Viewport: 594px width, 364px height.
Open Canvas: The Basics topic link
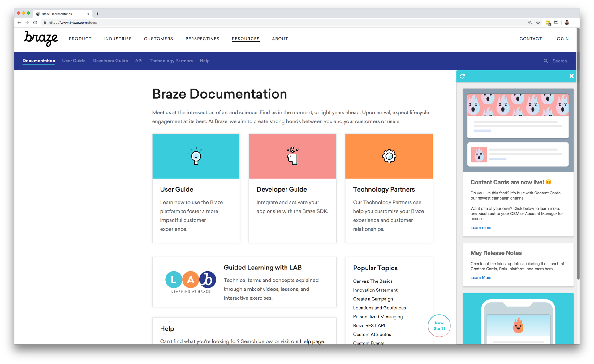pos(372,281)
